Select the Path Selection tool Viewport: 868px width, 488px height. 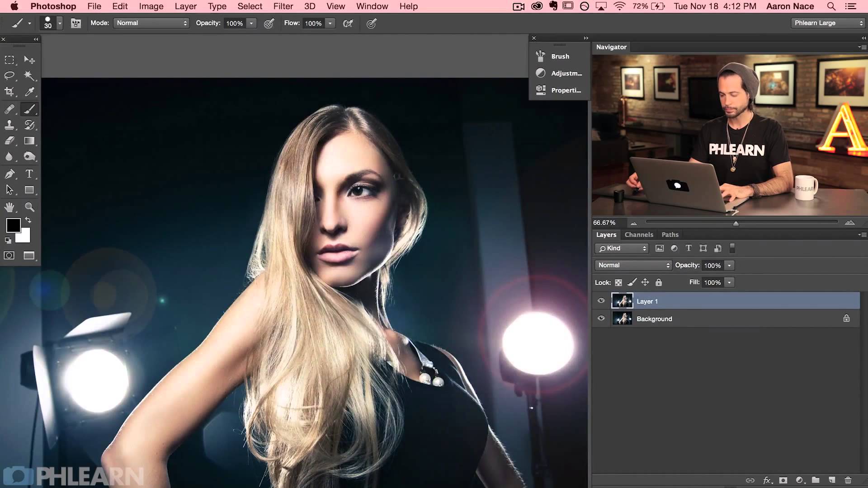click(9, 190)
